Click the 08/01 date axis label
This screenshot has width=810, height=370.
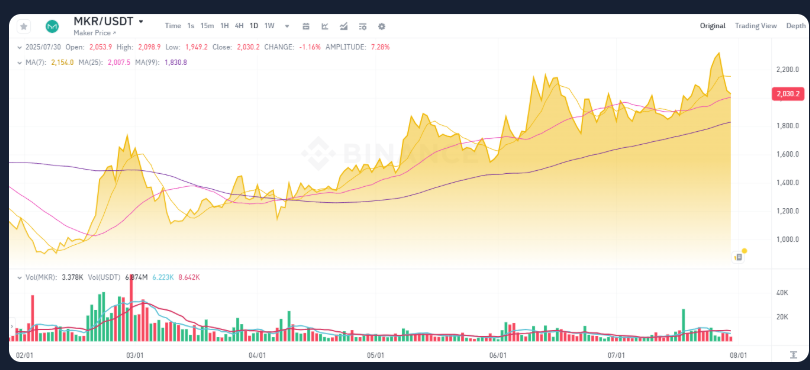[738, 356]
